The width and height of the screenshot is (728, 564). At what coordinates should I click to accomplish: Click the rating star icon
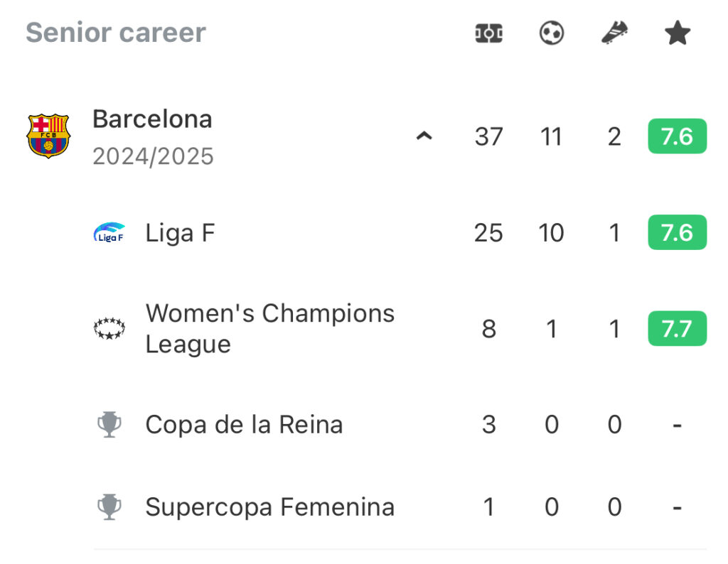(x=678, y=33)
